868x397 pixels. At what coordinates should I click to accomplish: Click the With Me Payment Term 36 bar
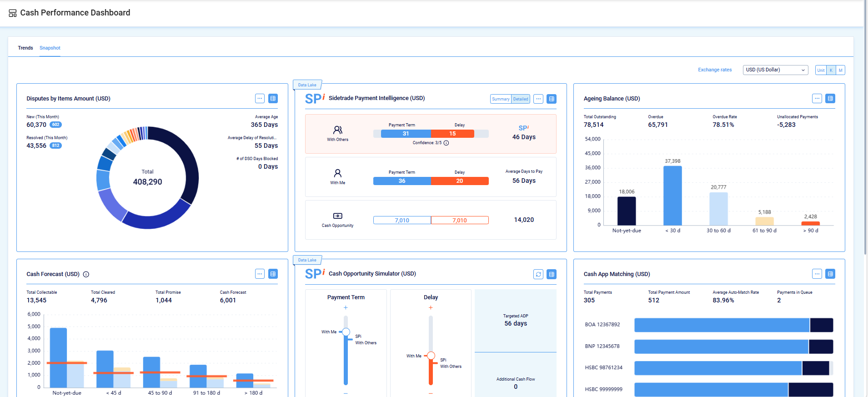[x=402, y=181]
